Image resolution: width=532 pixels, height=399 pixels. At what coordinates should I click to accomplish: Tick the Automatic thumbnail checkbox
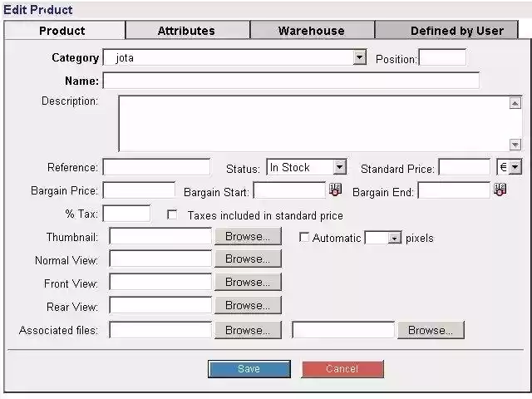point(304,237)
